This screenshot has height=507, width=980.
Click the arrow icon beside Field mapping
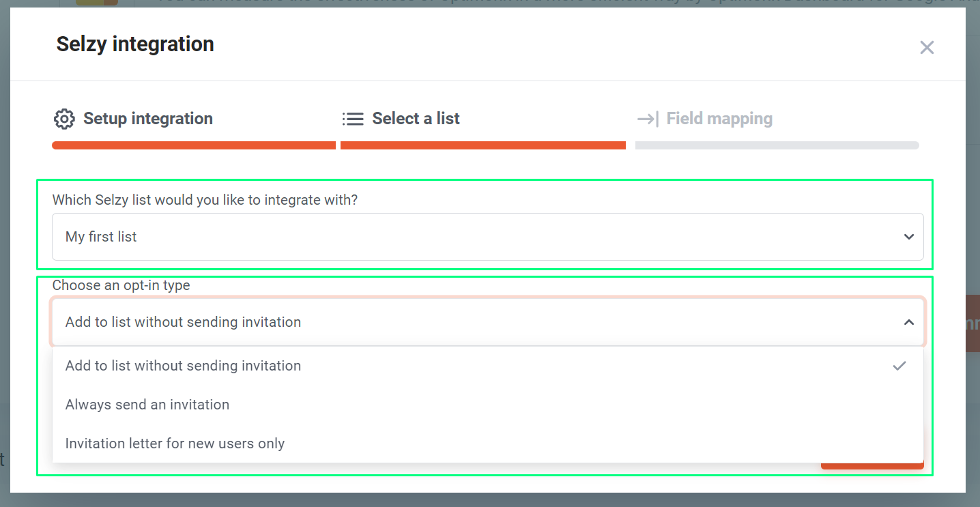[x=648, y=119]
